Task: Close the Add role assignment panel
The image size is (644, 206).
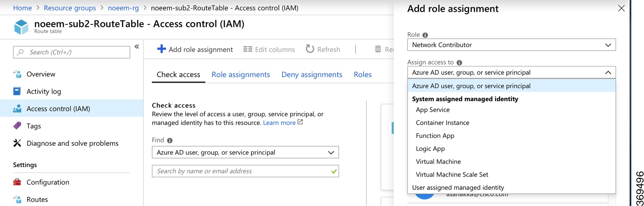Action: pos(621,8)
